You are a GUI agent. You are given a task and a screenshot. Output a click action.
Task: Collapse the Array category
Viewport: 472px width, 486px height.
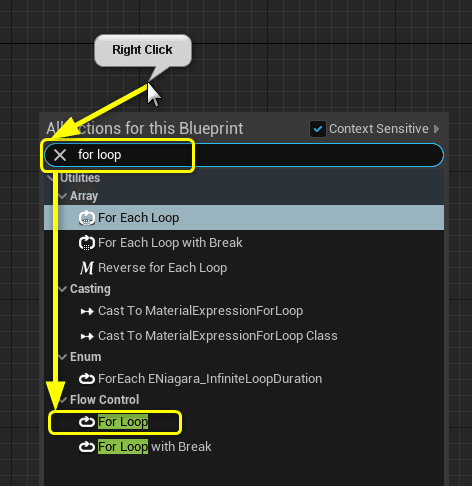(x=62, y=196)
